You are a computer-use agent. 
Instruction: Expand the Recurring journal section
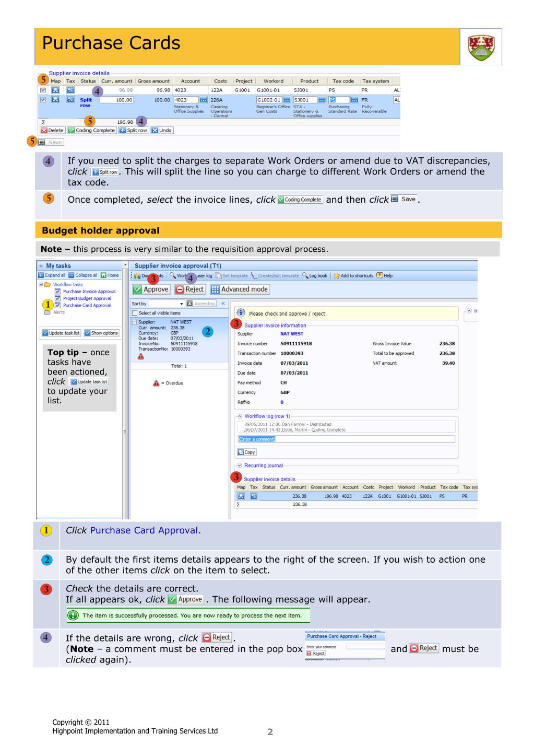(241, 466)
